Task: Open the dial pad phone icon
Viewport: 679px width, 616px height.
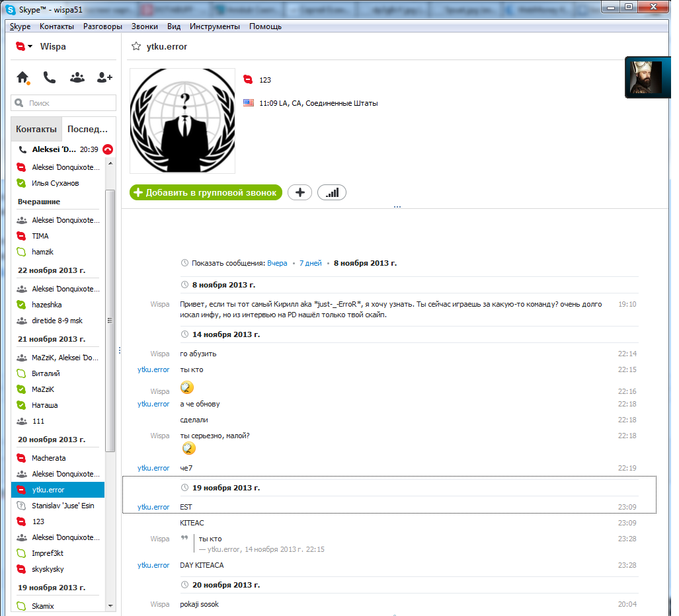Action: tap(50, 78)
